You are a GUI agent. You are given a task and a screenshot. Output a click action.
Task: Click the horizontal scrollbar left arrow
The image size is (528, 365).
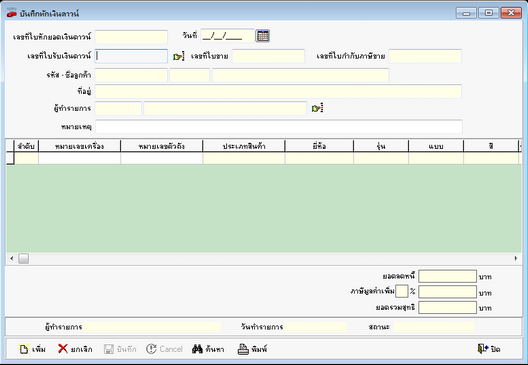(12, 259)
